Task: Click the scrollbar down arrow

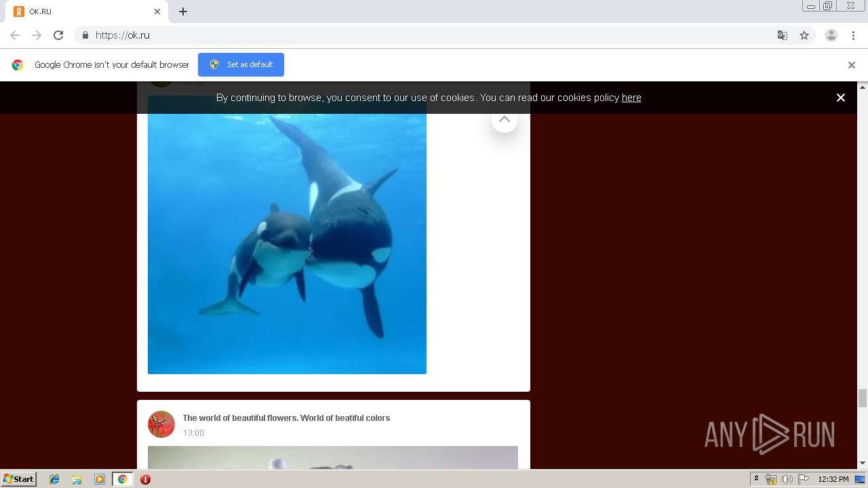Action: (x=863, y=464)
